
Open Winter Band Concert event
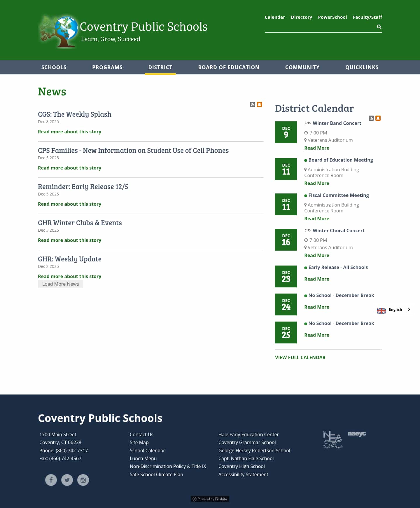(337, 123)
